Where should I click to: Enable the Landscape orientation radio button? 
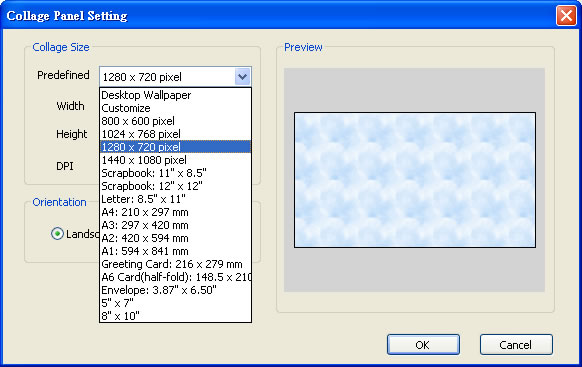pos(57,234)
